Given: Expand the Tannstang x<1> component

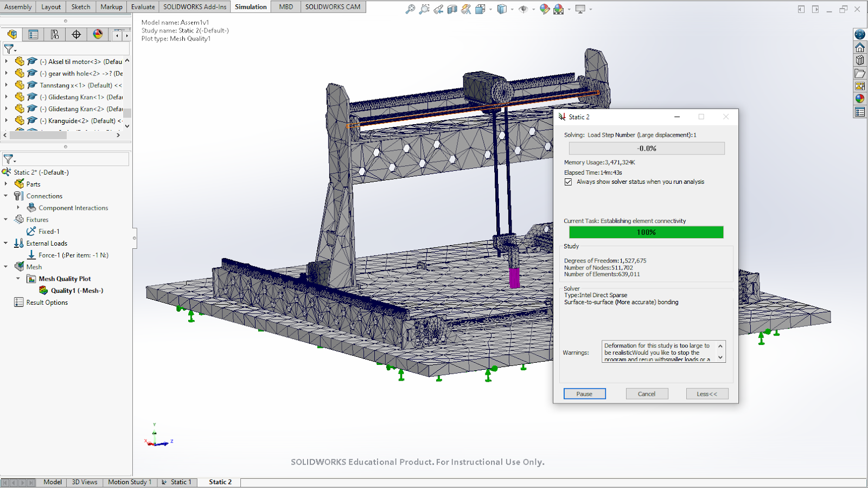Looking at the screenshot, I should pyautogui.click(x=7, y=85).
